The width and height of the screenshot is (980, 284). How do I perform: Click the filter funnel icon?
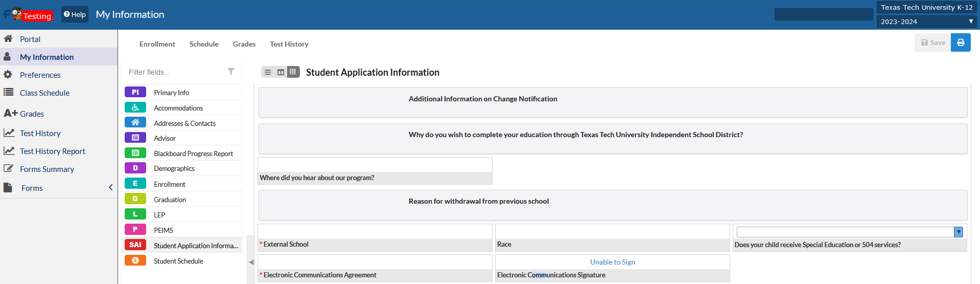pyautogui.click(x=231, y=72)
